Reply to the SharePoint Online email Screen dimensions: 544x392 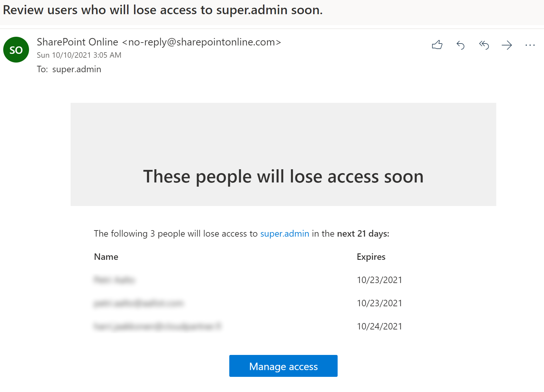[x=460, y=45]
